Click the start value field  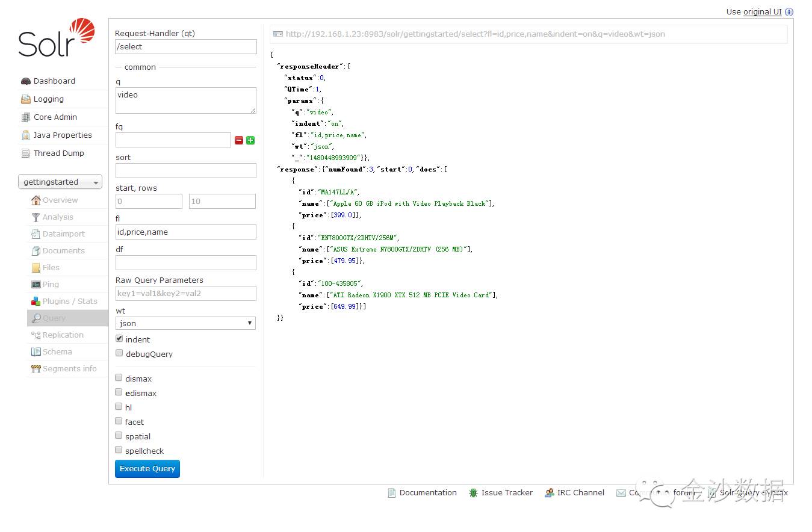tap(149, 202)
